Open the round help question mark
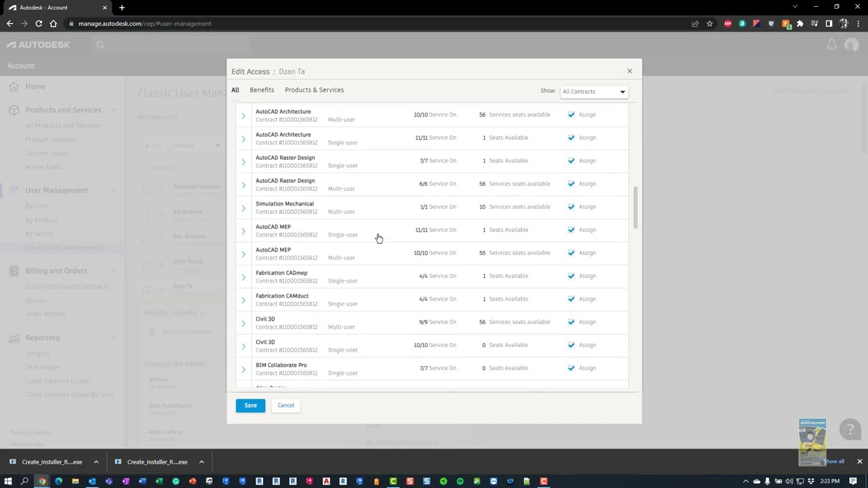 coord(850,429)
